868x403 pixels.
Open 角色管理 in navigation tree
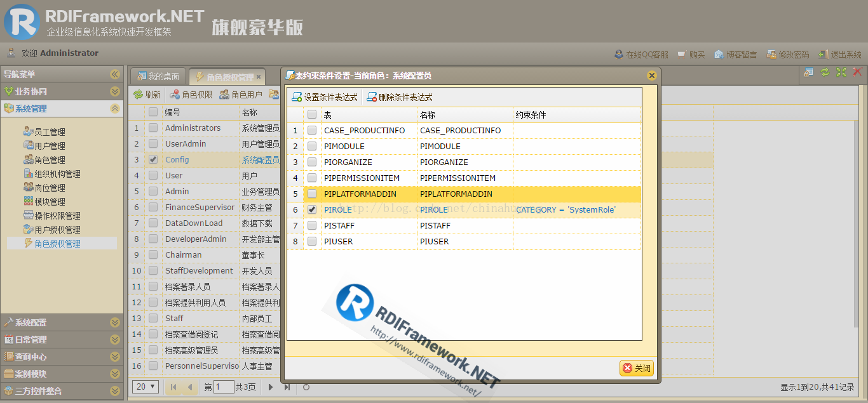point(44,160)
